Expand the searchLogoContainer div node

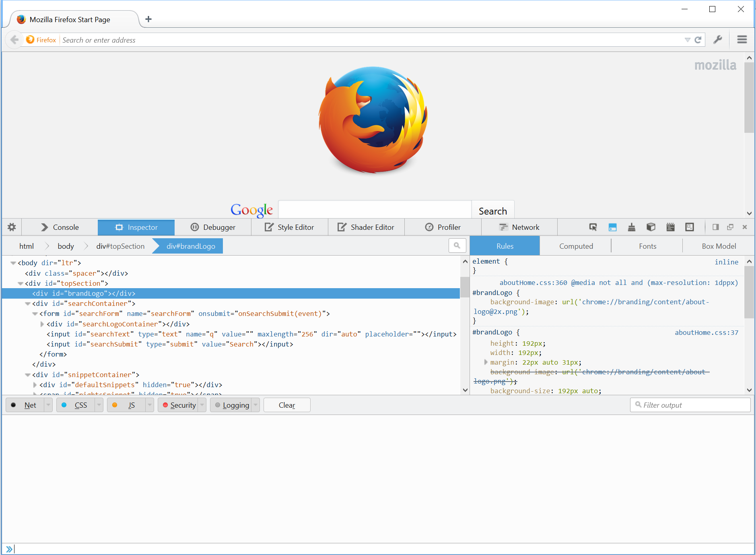(42, 324)
